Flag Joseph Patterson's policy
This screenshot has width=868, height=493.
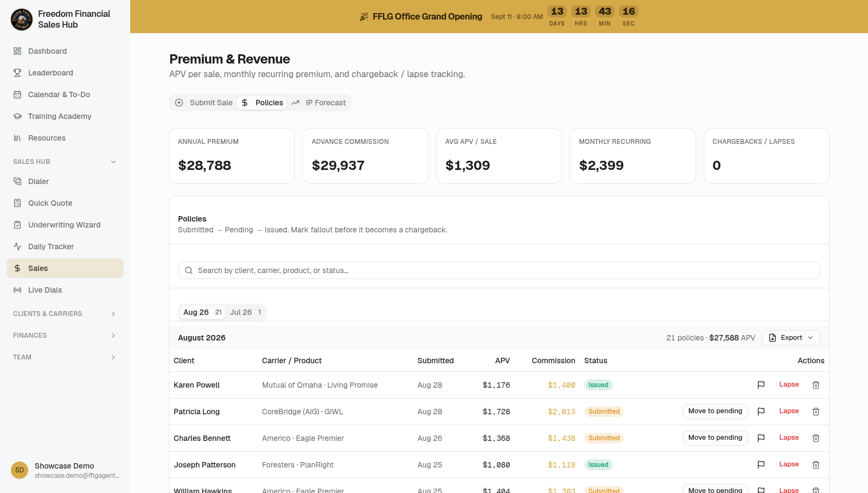click(761, 465)
